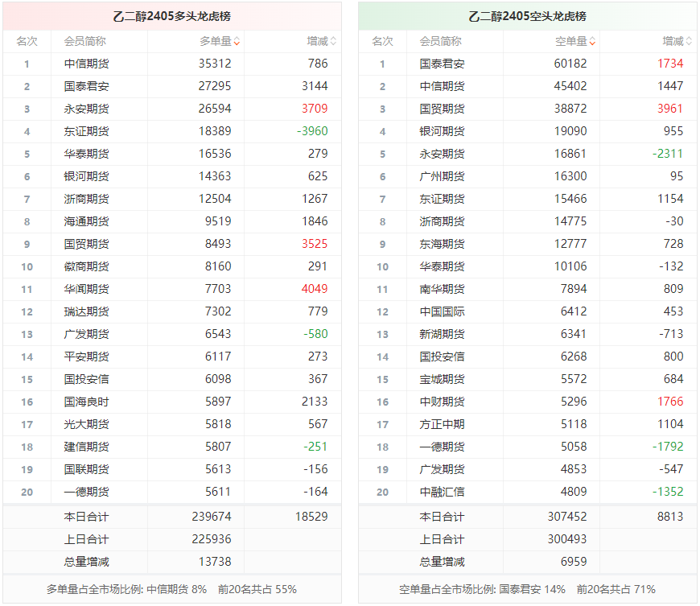Select 国贸期货 in short ranking
This screenshot has width=700, height=606.
[442, 109]
